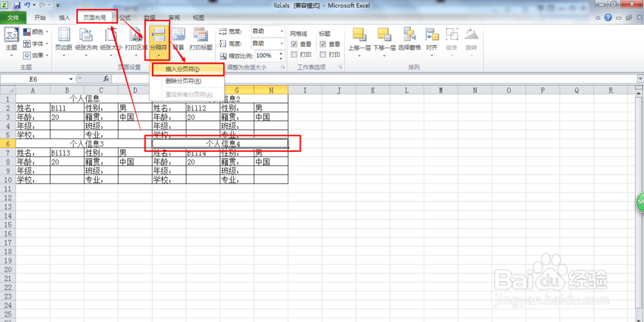
Task: Select row 11 header
Action: pos(8,189)
